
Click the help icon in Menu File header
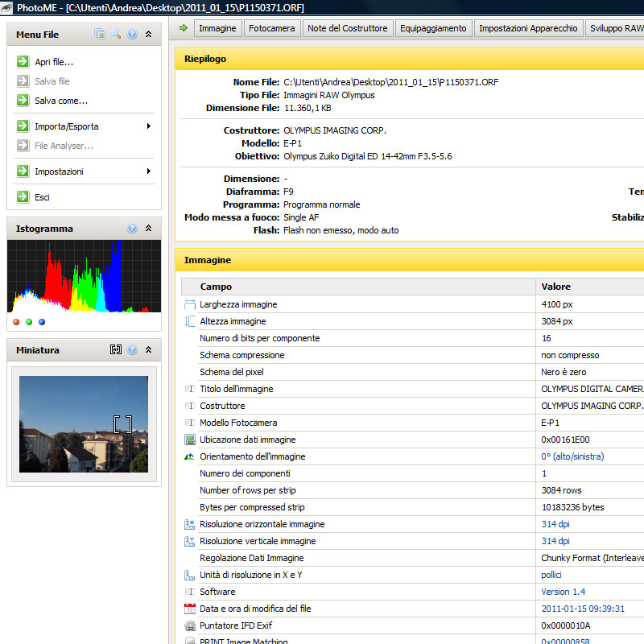click(x=132, y=35)
